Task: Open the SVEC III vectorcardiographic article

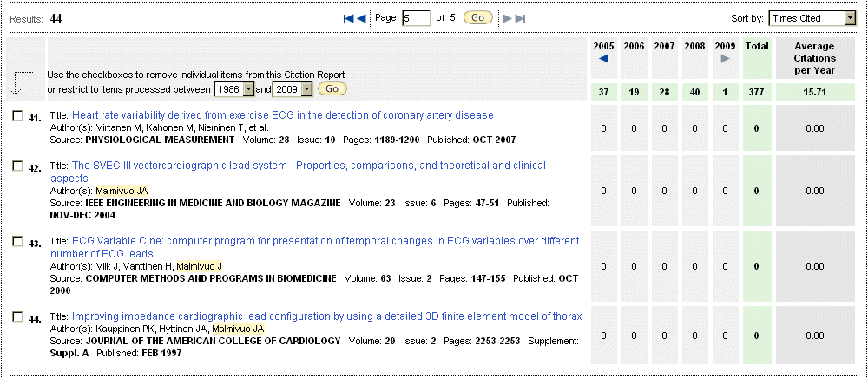Action: [308, 166]
